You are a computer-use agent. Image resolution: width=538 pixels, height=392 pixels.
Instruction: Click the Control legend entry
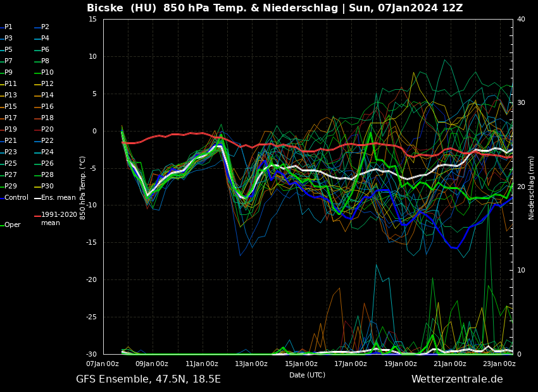16,198
